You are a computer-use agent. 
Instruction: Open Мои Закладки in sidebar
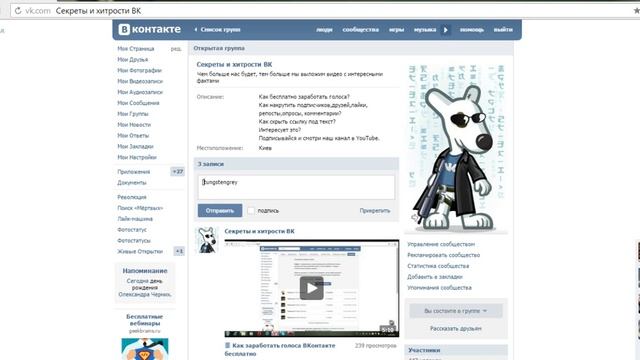pos(136,147)
